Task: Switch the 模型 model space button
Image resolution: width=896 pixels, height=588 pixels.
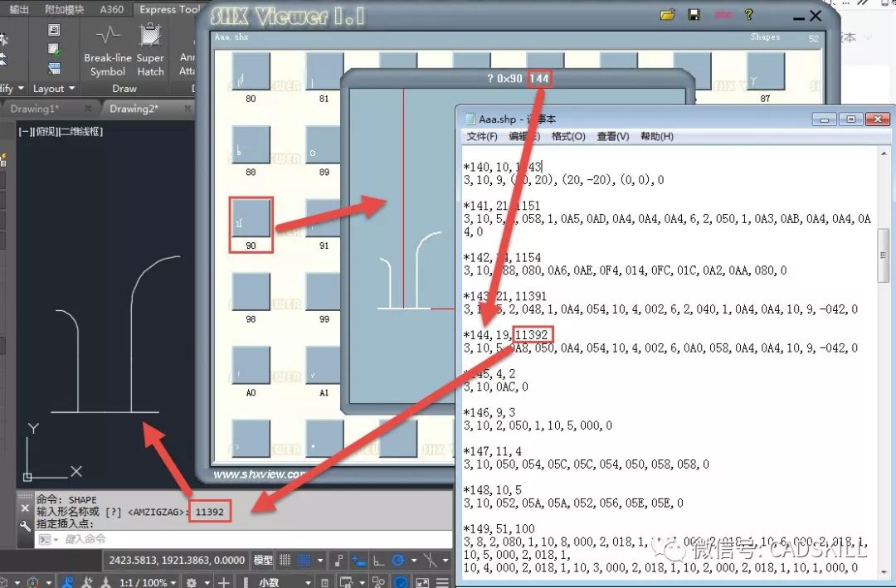Action: coord(263,561)
